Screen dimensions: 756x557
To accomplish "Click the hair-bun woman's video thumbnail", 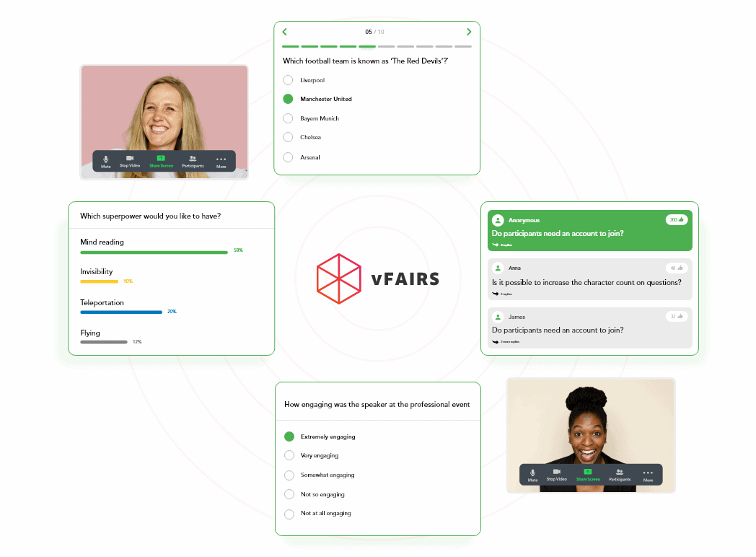I will point(591,436).
